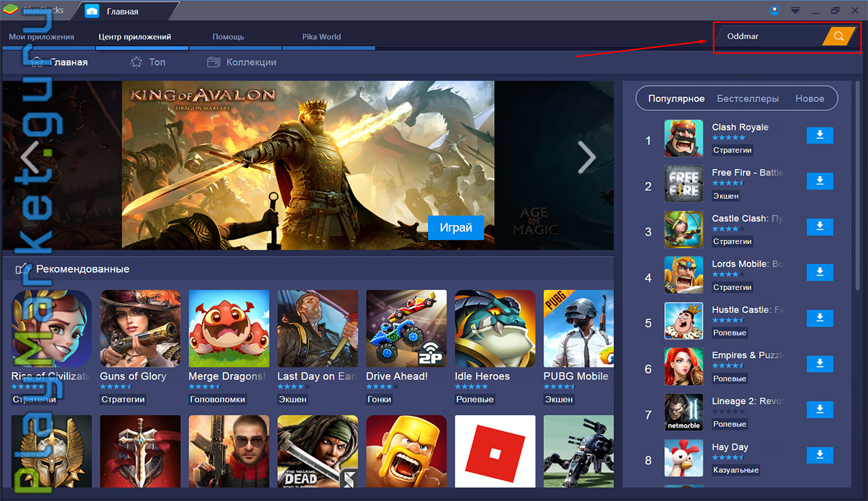Download Clash Royale with its blue button
Image resolution: width=868 pixels, height=501 pixels.
820,136
